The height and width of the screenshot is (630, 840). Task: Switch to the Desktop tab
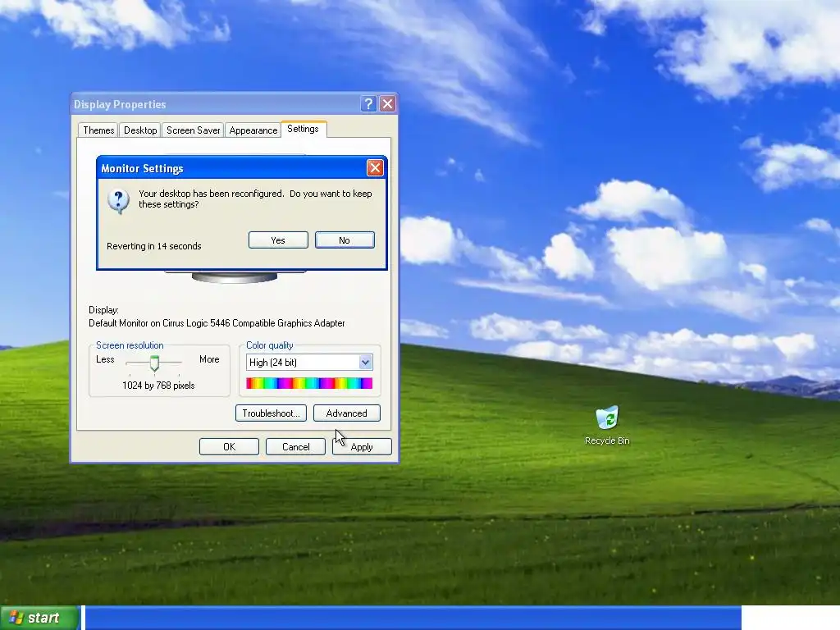click(140, 130)
